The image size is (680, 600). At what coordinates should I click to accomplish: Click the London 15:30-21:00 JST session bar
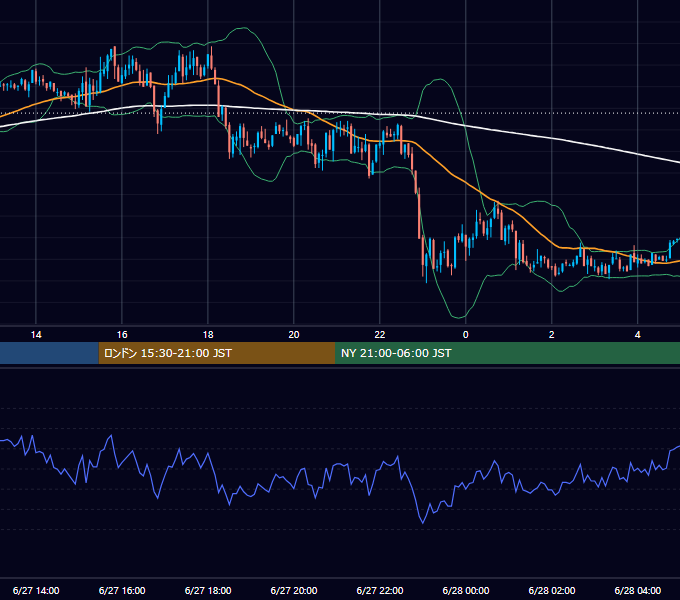click(217, 353)
